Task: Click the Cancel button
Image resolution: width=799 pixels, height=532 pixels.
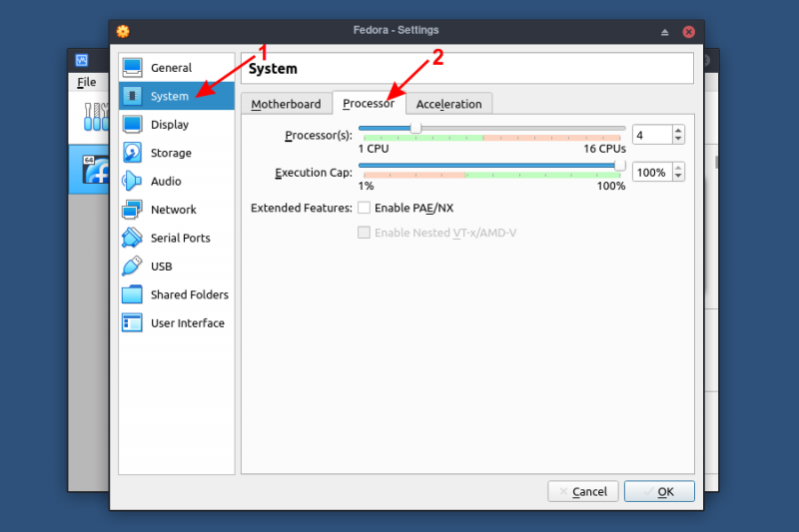Action: tap(583, 491)
